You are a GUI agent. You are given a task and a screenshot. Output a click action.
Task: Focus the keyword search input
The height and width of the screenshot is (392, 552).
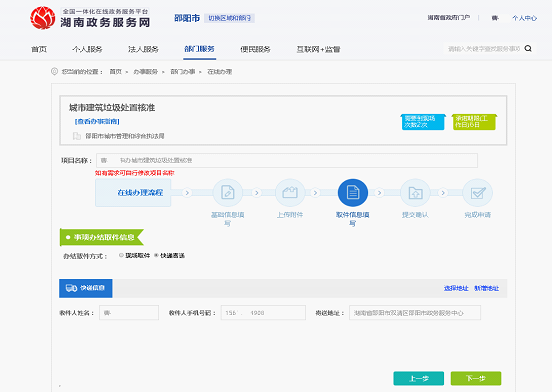(x=484, y=49)
